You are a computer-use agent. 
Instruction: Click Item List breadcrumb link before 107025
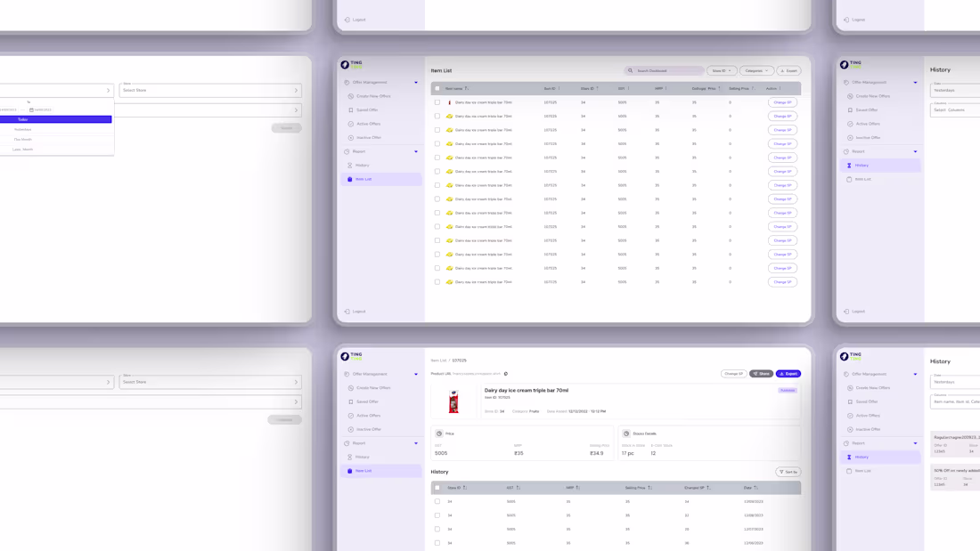438,361
